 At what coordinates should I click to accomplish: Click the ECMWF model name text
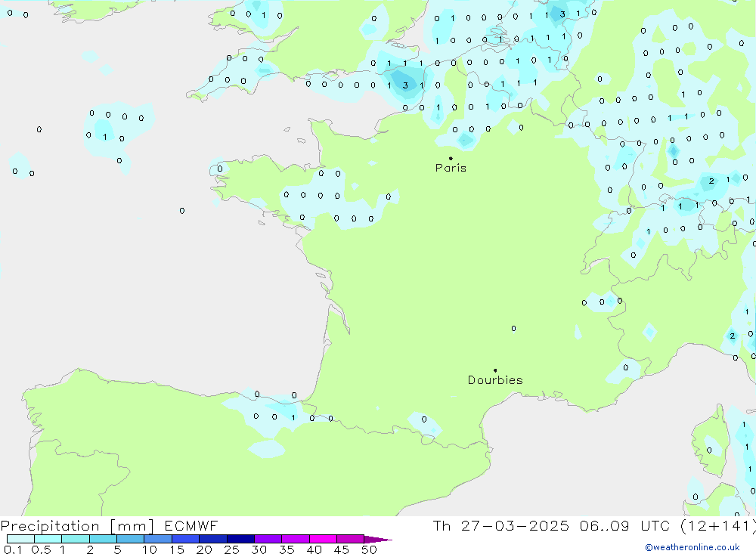(191, 525)
